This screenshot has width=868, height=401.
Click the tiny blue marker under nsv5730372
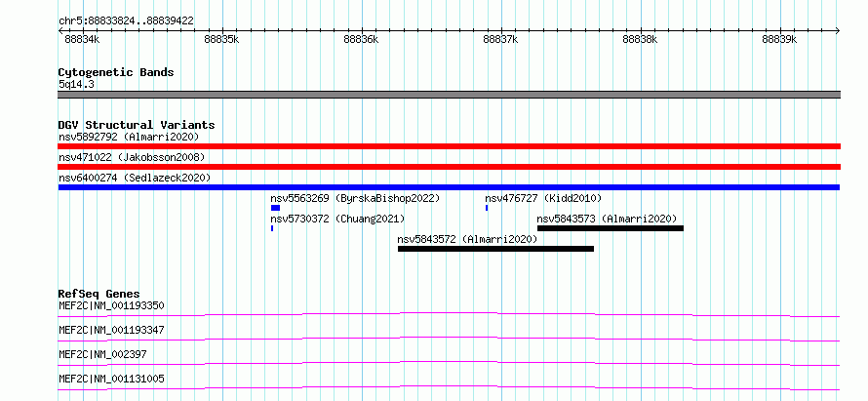(x=272, y=228)
